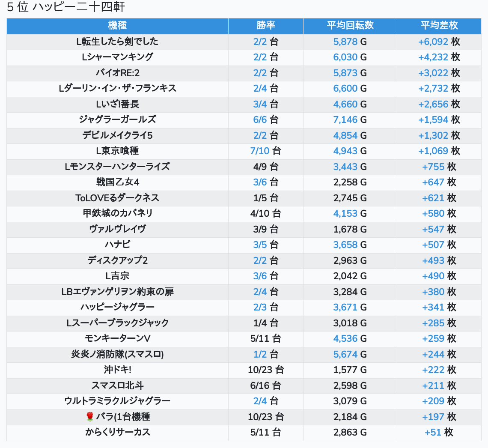Select the ハッピージャグラー machine name
Screen dimensions: 488x448
117,307
